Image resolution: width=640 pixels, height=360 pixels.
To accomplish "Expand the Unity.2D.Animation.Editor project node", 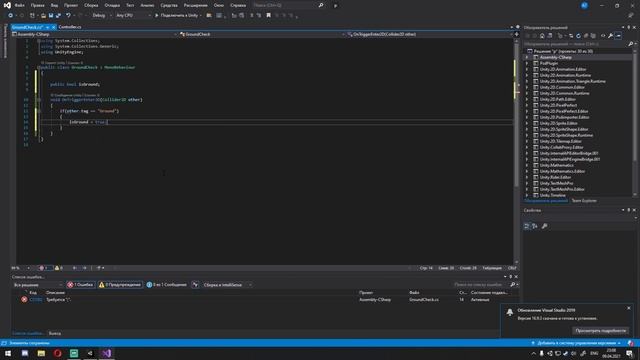I will 527,69.
